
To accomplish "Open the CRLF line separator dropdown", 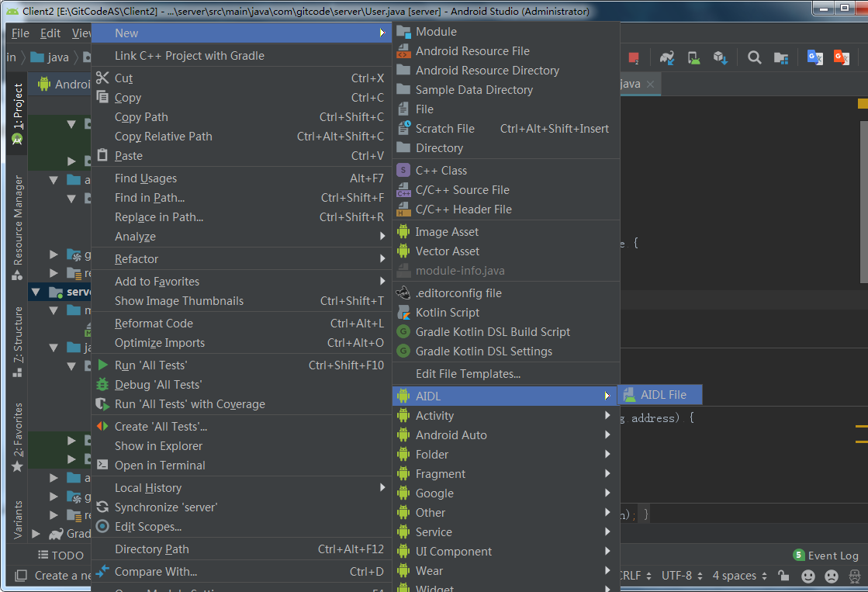I will [636, 576].
